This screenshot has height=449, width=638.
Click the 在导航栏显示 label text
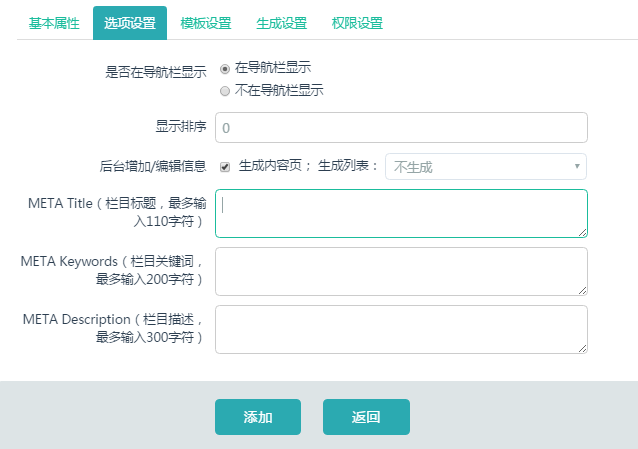coord(273,68)
